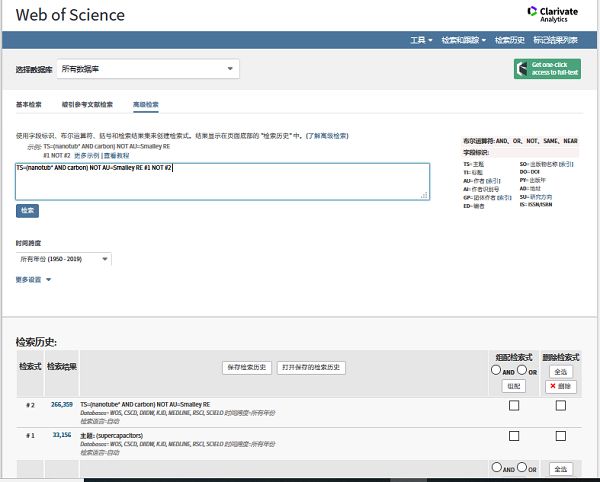The width and height of the screenshot is (600, 482).
Task: Click the Clarivate Analytics logo
Action: [x=553, y=13]
